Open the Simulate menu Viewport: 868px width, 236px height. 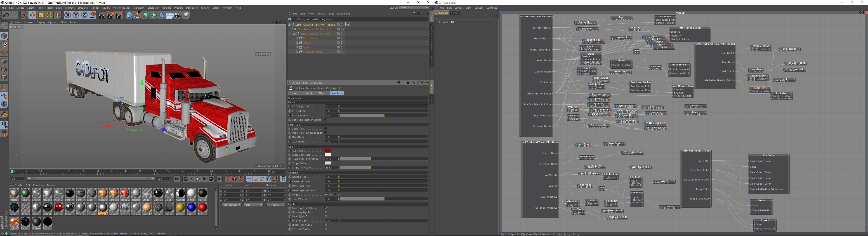(x=83, y=8)
